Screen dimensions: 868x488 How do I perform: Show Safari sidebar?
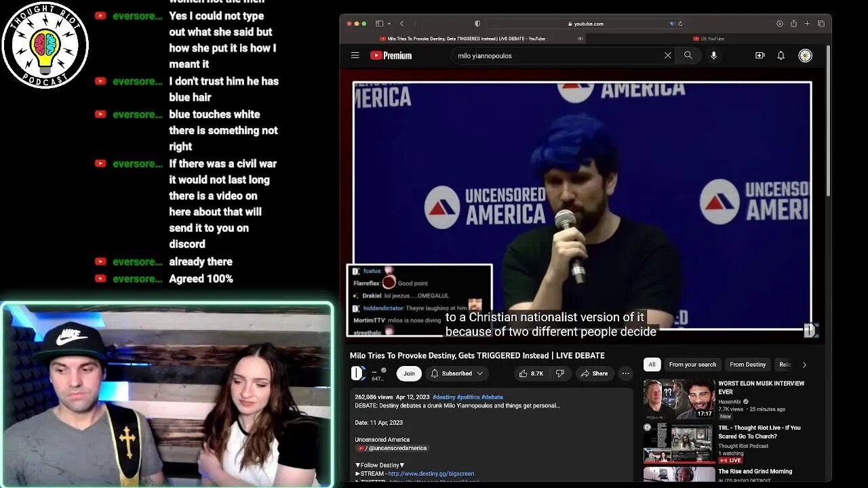tap(379, 24)
